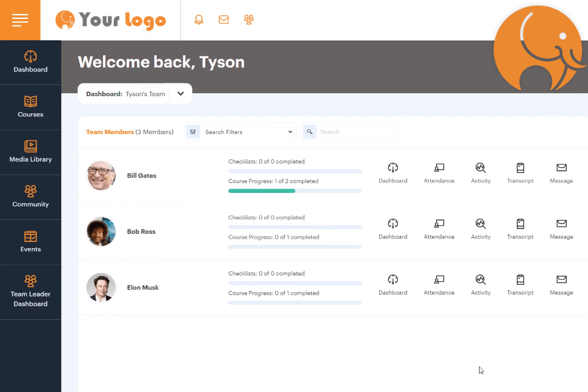The width and height of the screenshot is (588, 392).
Task: Open Bill Gates' Transcript
Action: 520,173
